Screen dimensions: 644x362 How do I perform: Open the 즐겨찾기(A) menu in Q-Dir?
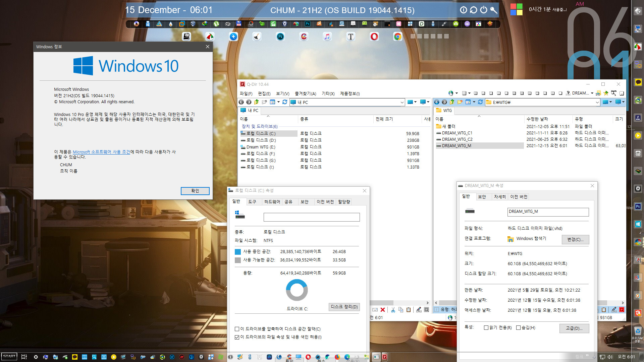pyautogui.click(x=305, y=94)
